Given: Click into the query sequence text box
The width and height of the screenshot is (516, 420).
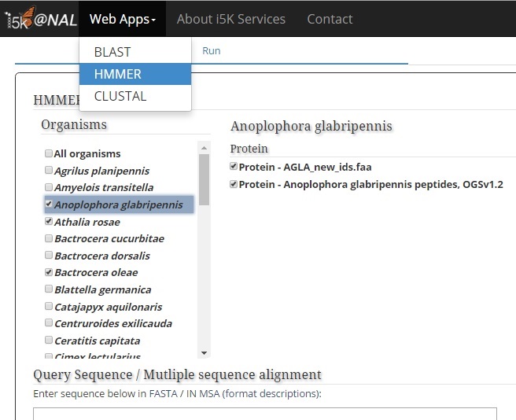Looking at the screenshot, I should pyautogui.click(x=264, y=413).
